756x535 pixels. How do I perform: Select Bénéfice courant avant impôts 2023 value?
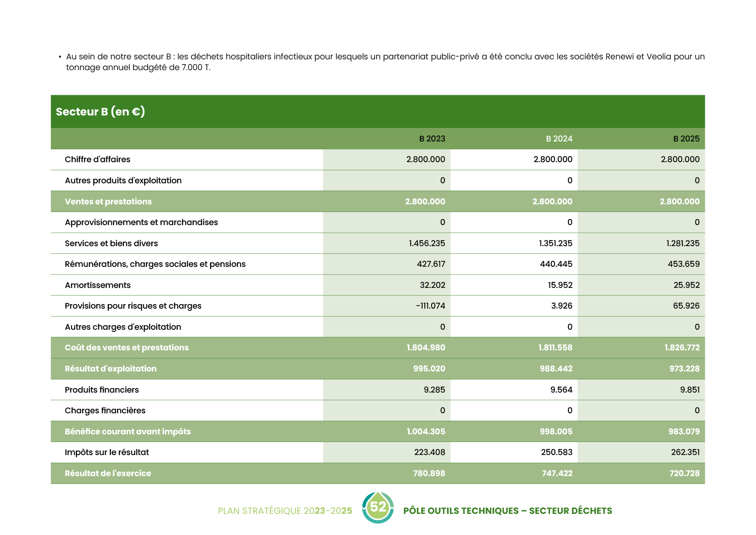426,432
